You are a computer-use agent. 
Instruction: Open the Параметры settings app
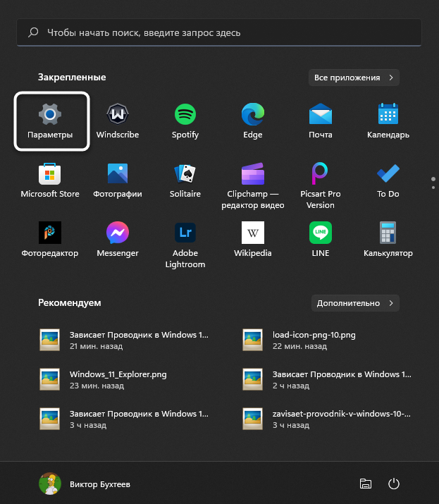(50, 121)
